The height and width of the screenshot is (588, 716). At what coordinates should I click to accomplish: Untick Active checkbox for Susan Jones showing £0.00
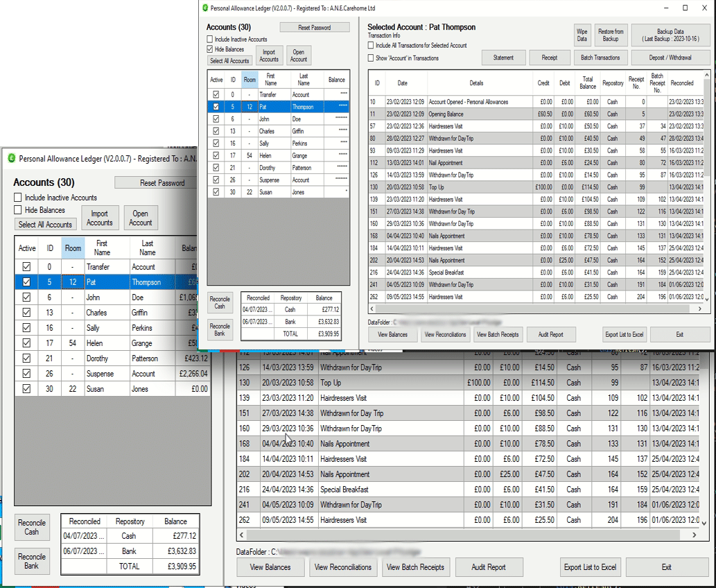[x=26, y=389]
